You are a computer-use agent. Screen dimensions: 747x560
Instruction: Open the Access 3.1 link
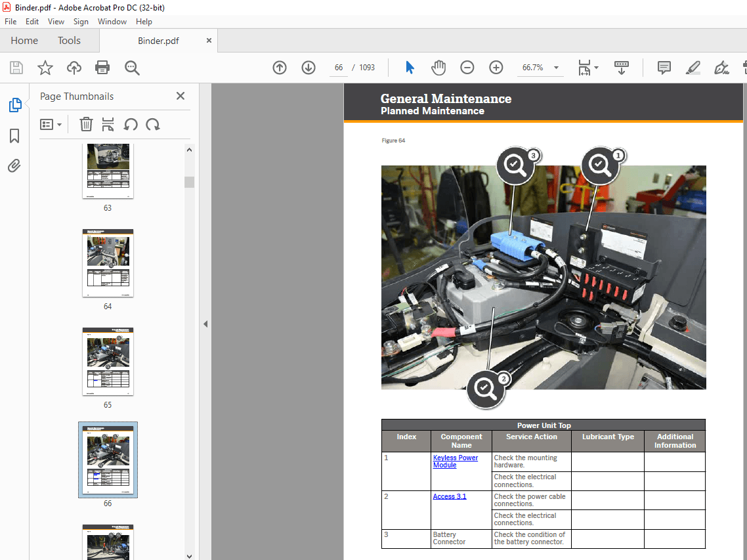[x=449, y=496]
